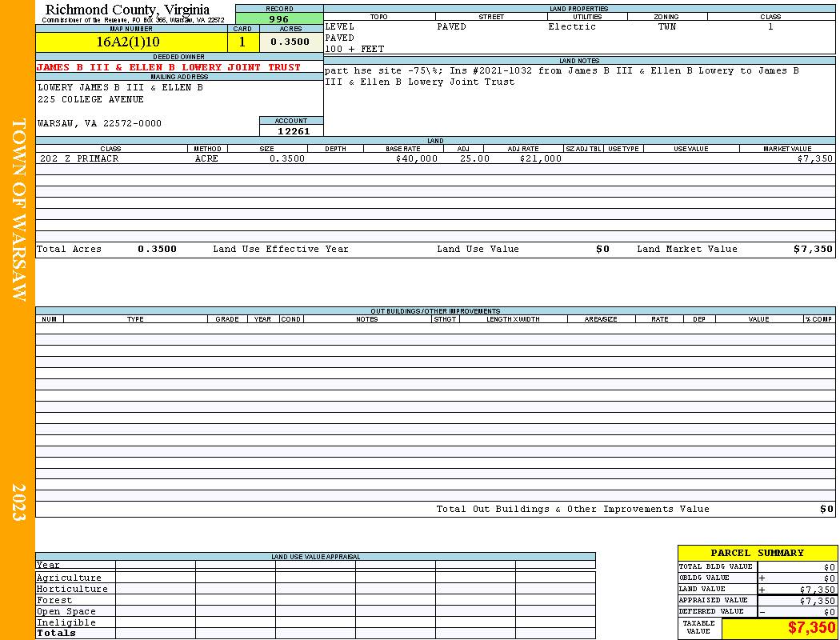Click Land Use Effective Year label

[x=280, y=249]
